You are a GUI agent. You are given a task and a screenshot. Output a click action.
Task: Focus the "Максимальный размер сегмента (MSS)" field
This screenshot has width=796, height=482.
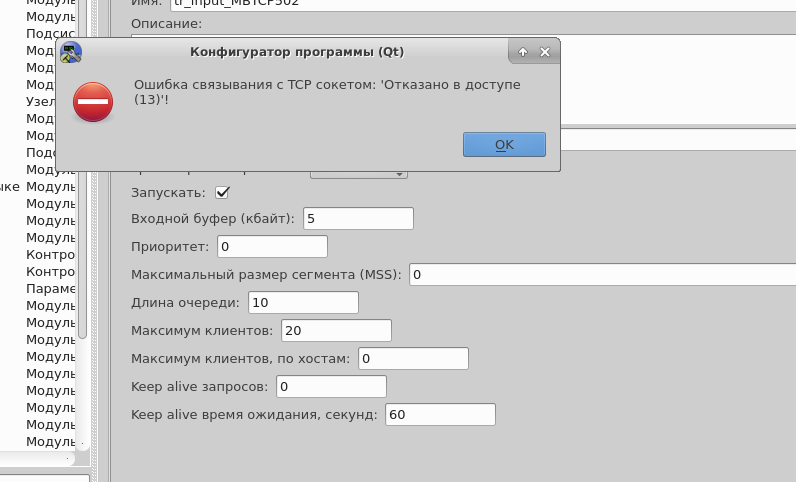click(x=600, y=274)
